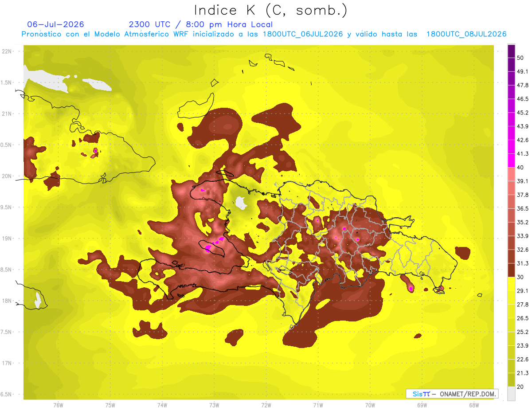
Task: Click the "8.5N" latitude label
Action: pyautogui.click(x=7, y=270)
